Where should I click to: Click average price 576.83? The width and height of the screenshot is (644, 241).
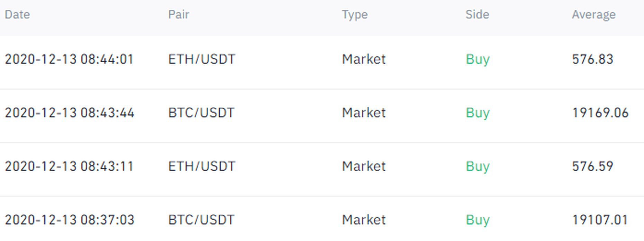tap(592, 59)
